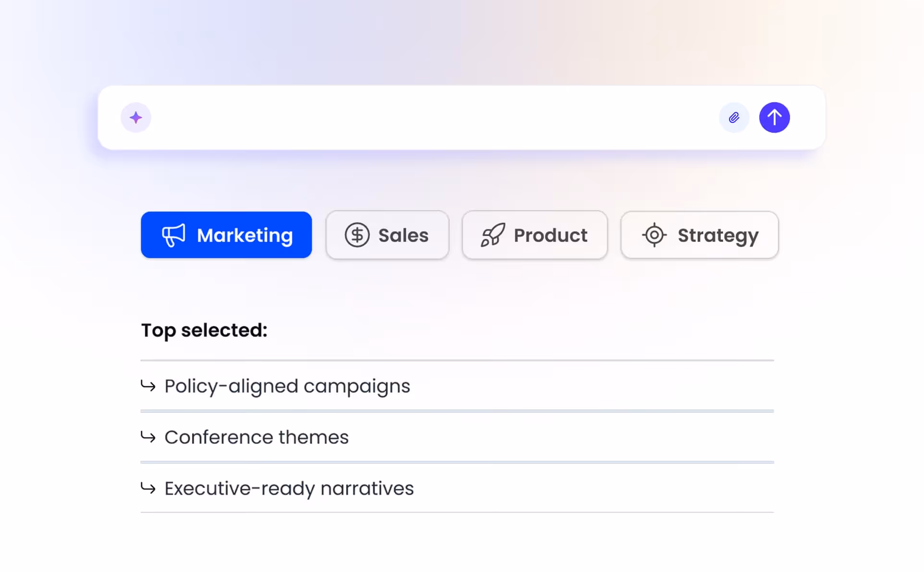924x572 pixels.
Task: Click the megaphone icon on Marketing tab
Action: pyautogui.click(x=173, y=235)
